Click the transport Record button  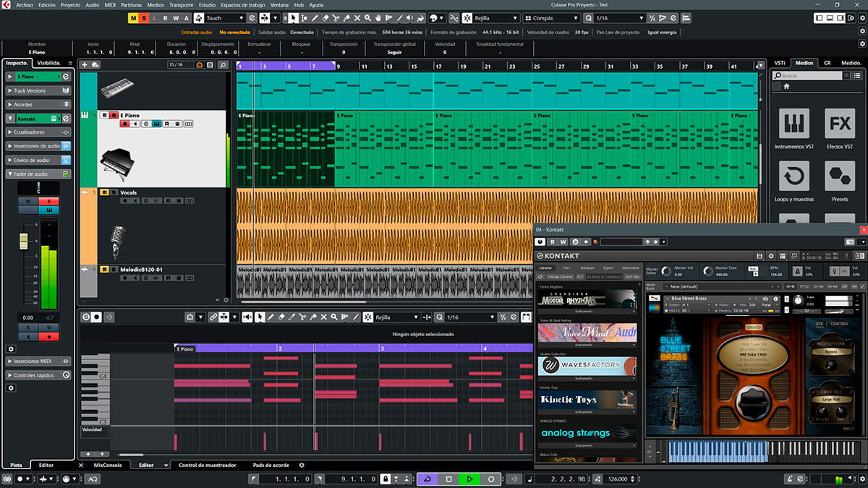tap(490, 479)
